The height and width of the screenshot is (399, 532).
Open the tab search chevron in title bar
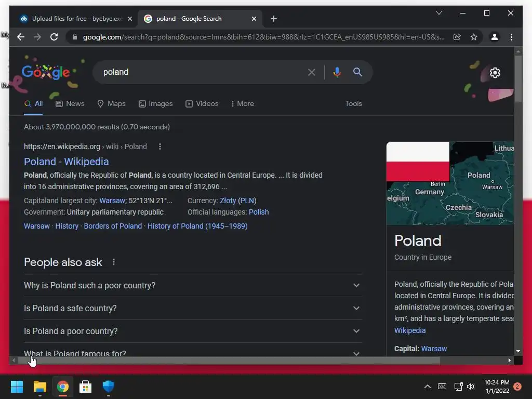coord(438,13)
